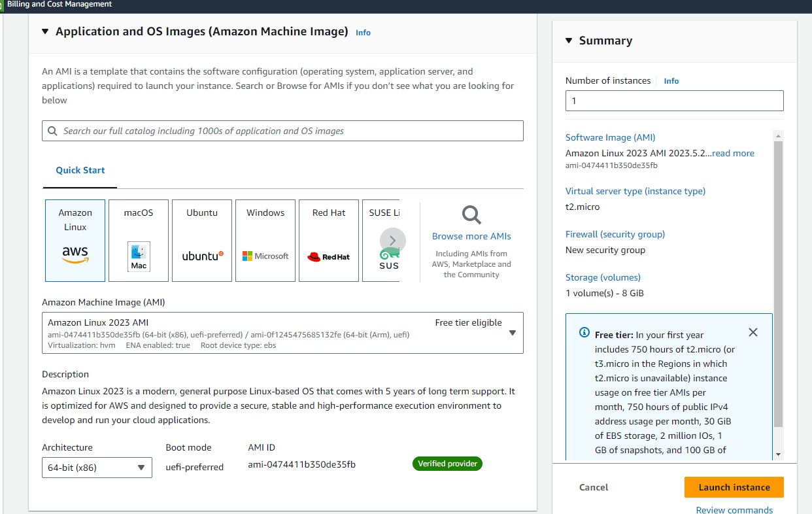Dismiss the Free tier information banner
The width and height of the screenshot is (812, 514).
(753, 332)
